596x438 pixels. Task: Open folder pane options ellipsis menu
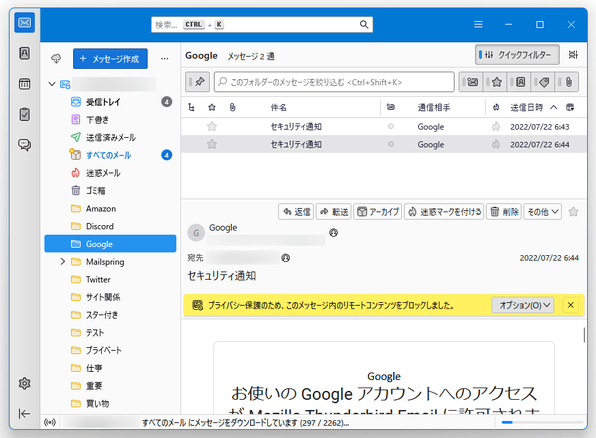165,59
